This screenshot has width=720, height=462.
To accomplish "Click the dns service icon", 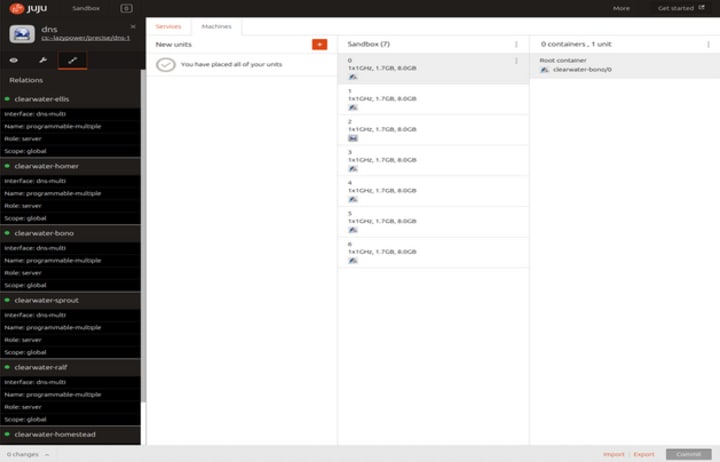I will click(22, 34).
